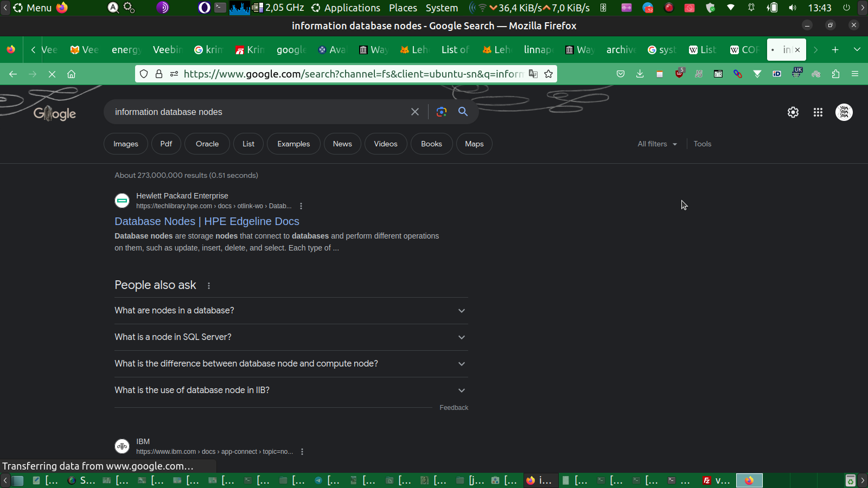Go back using the browser back arrow

(13, 74)
